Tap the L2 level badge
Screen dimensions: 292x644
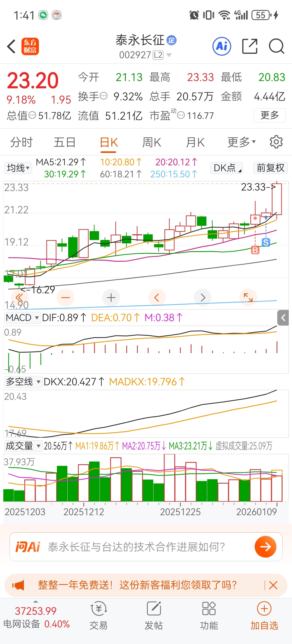[158, 55]
